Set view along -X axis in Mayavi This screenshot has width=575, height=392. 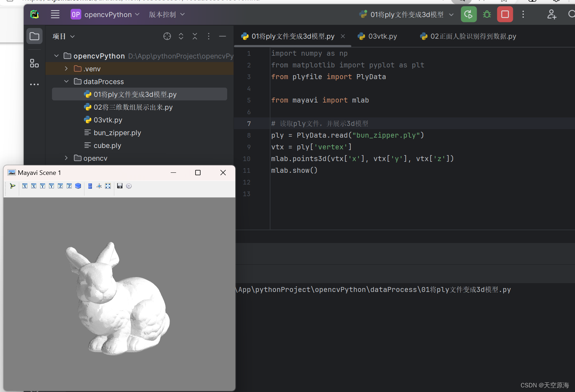pos(34,186)
